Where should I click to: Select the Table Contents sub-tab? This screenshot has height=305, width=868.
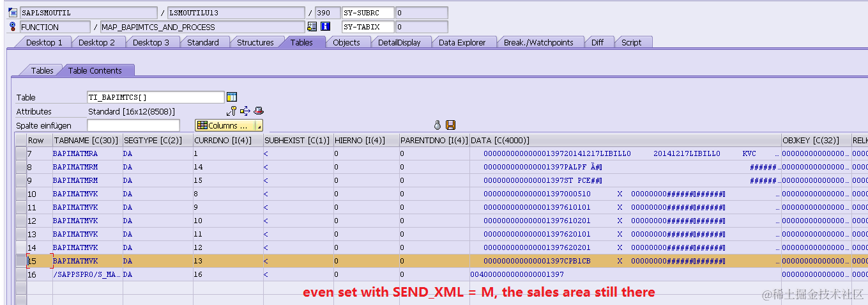coord(95,70)
